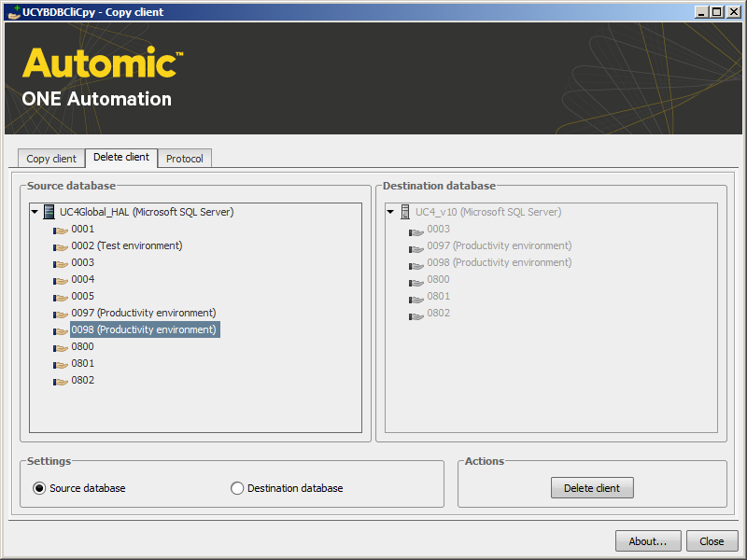Viewport: 747px width, 560px height.
Task: Open the Delete client tab
Action: coord(121,157)
